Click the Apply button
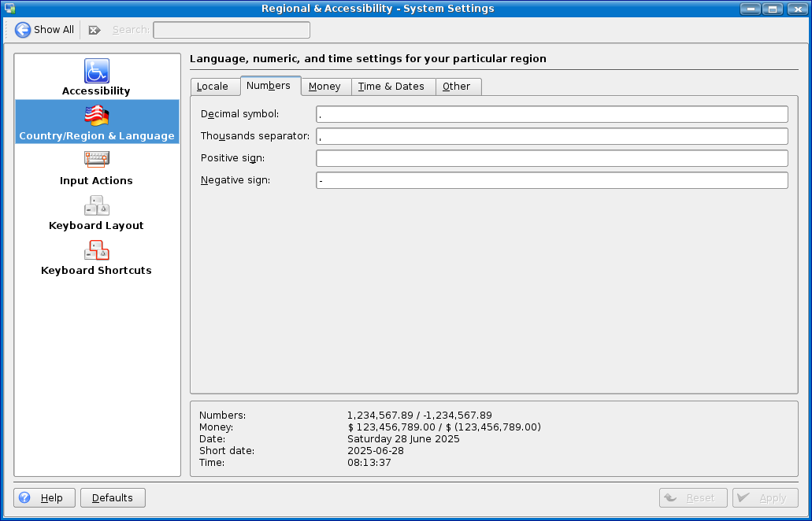 (x=765, y=497)
